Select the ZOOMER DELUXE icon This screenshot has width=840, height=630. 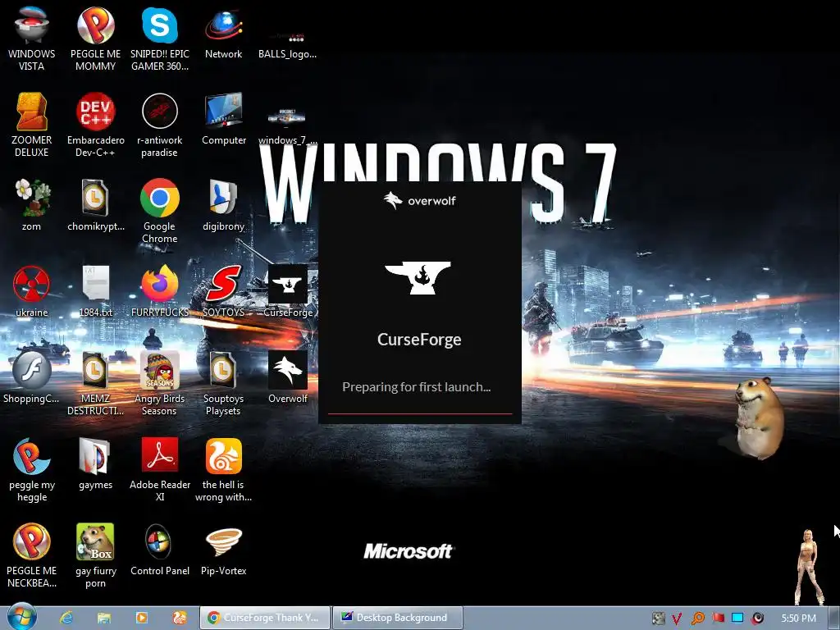pos(32,125)
